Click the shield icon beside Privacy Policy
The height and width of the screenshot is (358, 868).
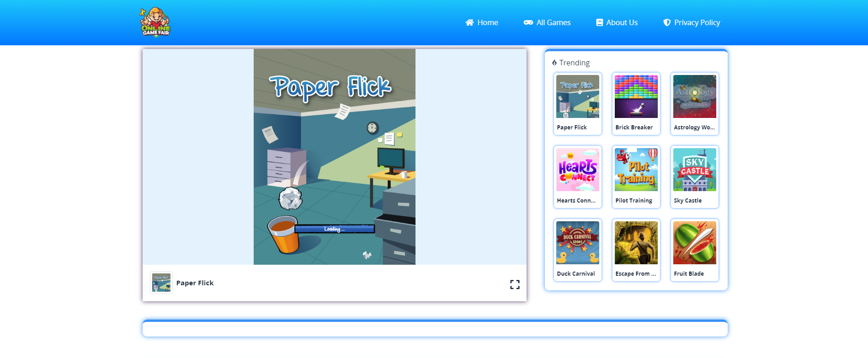coord(667,22)
